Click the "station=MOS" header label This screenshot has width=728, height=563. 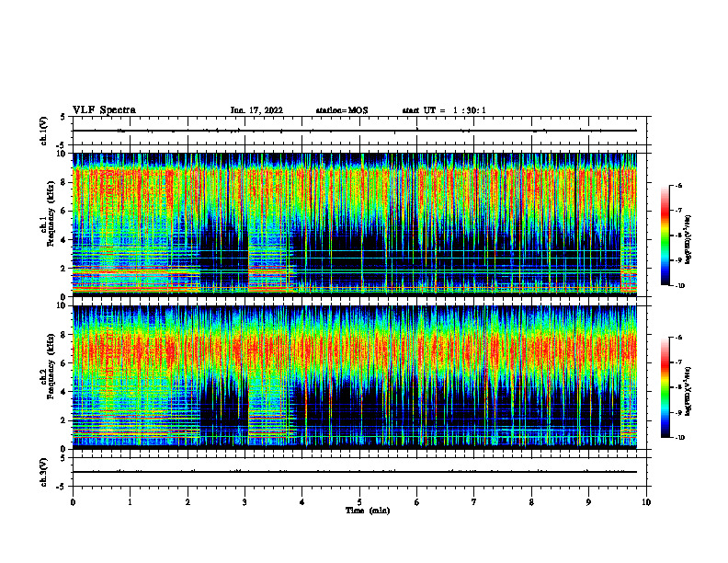(x=342, y=110)
